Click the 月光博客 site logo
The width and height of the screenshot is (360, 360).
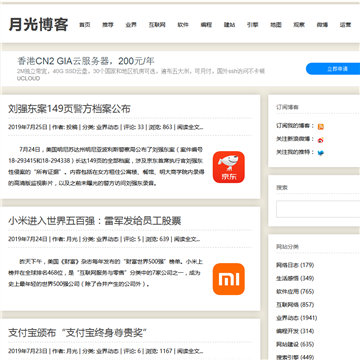pos(38,25)
